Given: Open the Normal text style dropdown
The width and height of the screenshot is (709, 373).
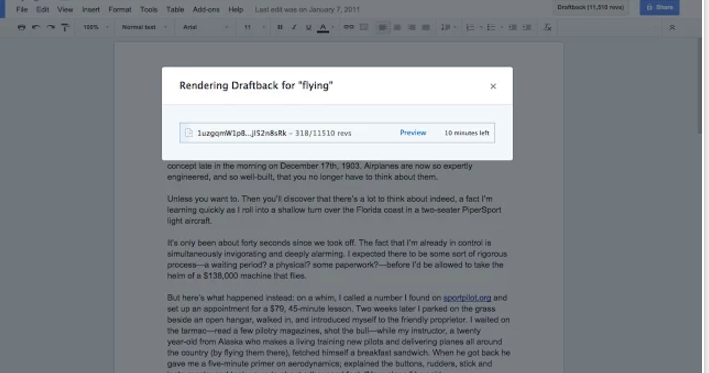Looking at the screenshot, I should [x=144, y=27].
